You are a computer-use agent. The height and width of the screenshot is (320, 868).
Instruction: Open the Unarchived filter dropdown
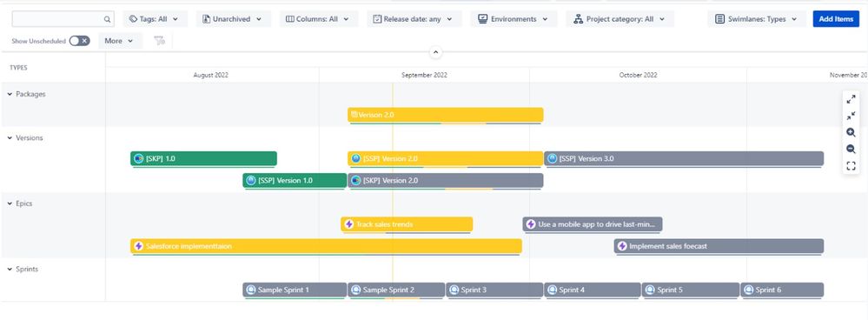point(233,19)
